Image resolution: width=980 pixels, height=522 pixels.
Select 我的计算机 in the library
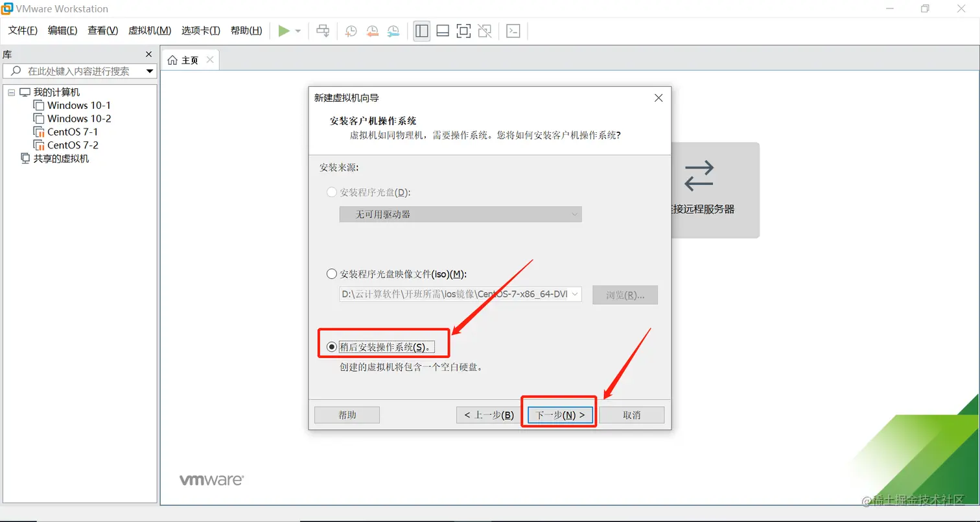click(56, 92)
